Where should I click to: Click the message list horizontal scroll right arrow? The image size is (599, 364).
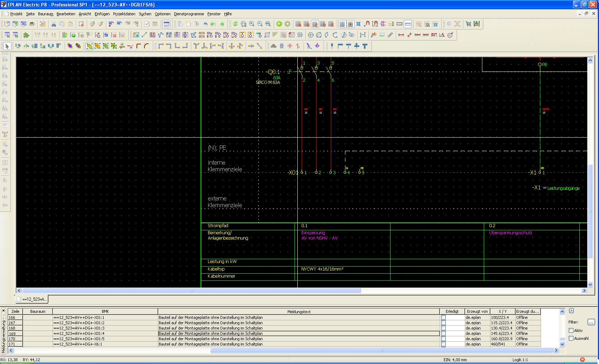[556, 350]
